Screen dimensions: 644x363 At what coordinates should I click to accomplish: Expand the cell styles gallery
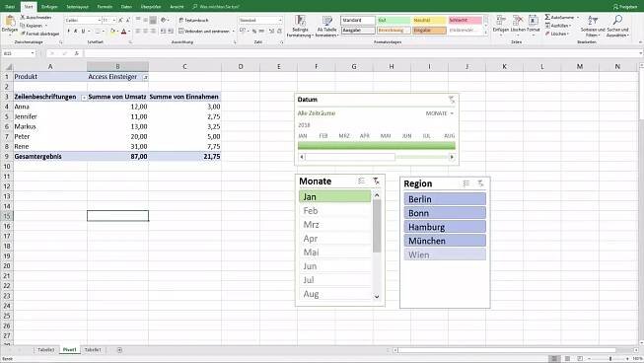[x=486, y=32]
